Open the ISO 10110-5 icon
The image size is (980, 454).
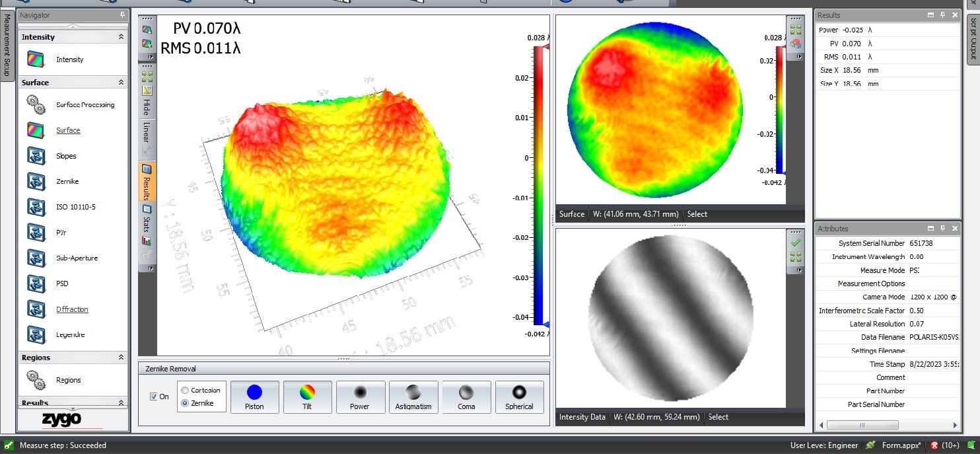coord(36,207)
